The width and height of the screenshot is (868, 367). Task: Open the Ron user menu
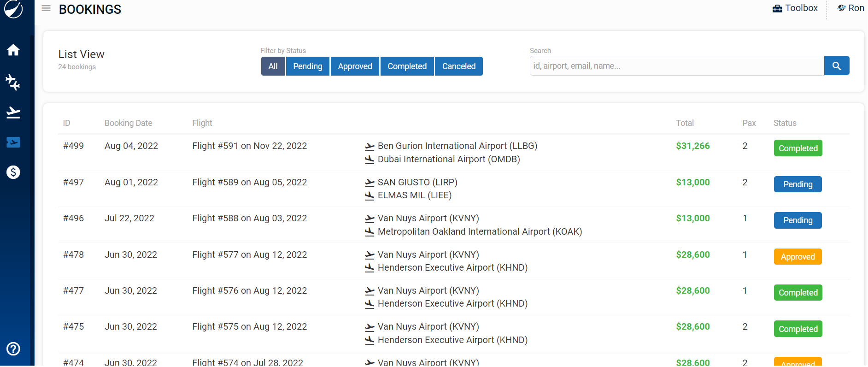851,8
